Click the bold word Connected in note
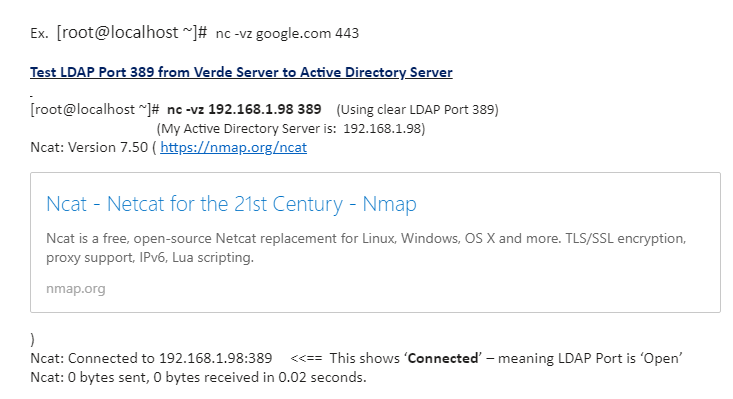Screen dimensions: 733x399 443,358
